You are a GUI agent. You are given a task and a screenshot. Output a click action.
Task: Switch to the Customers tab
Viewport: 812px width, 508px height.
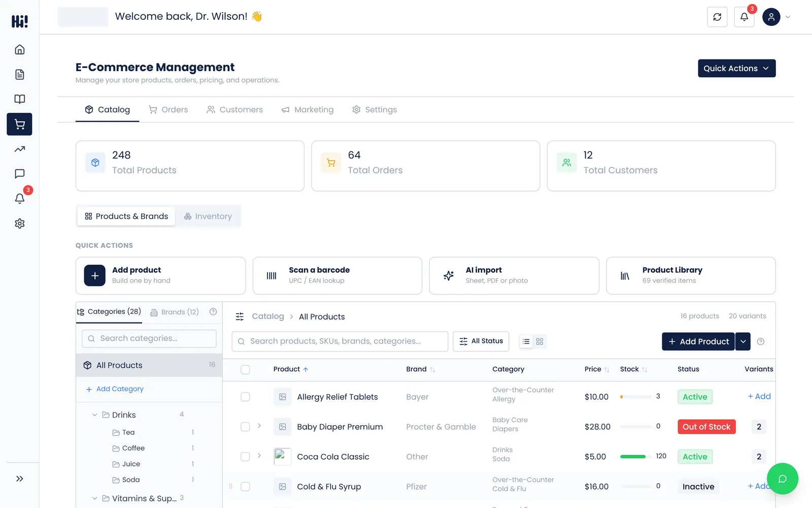point(234,110)
